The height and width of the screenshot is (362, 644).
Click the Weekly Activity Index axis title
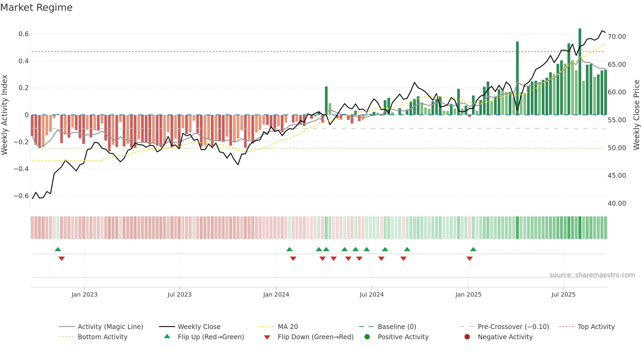click(5, 115)
